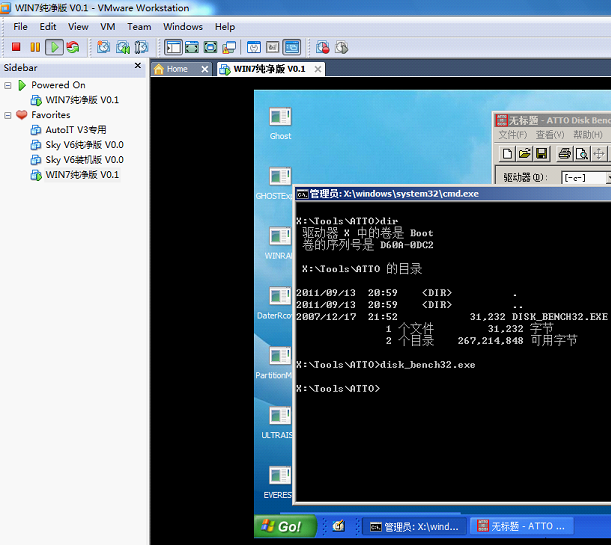
Task: Switch to the Home tab
Action: 177,69
